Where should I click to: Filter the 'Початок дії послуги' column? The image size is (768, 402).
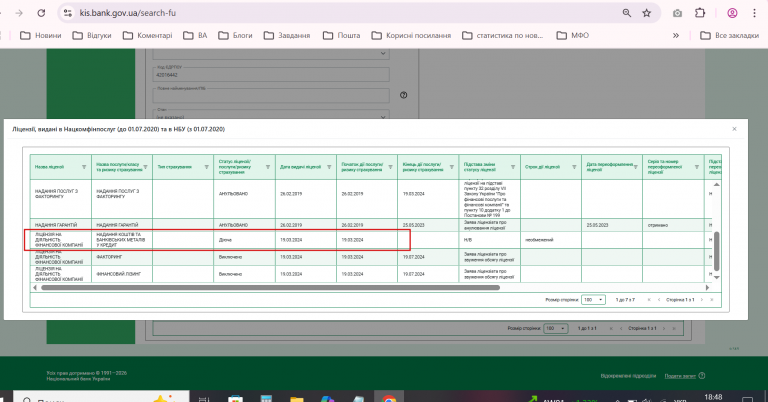pos(390,167)
